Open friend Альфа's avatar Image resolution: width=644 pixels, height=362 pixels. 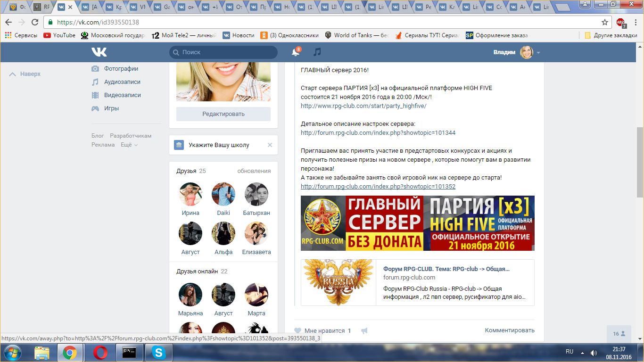click(x=223, y=233)
